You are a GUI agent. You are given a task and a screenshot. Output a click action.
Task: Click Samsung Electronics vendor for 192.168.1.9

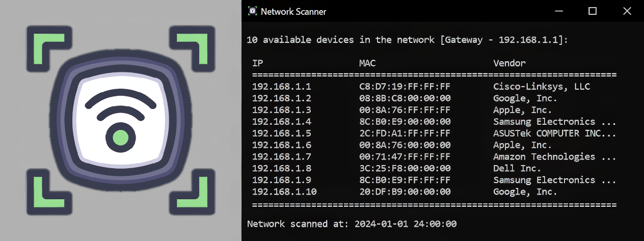pos(555,180)
